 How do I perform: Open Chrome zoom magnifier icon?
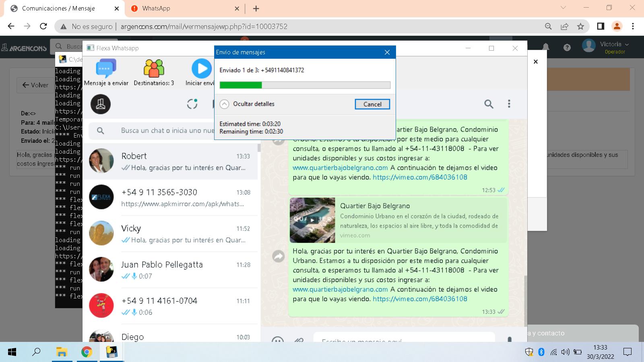548,27
